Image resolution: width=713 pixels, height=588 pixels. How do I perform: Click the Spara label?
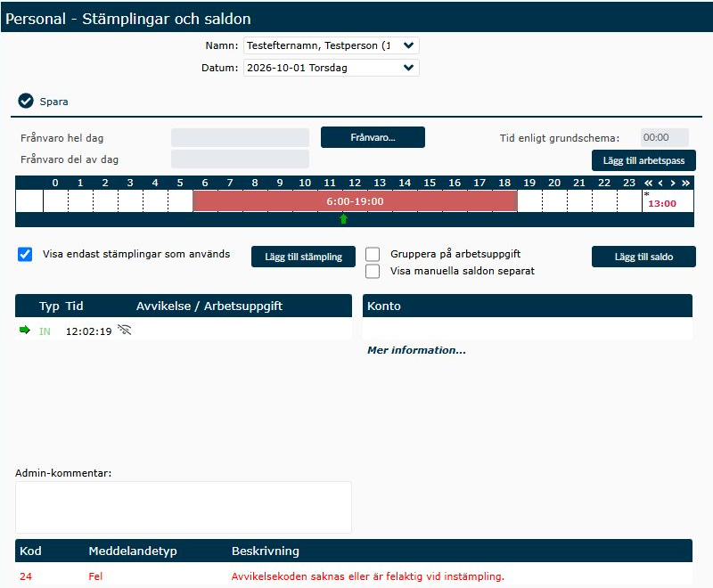(x=53, y=102)
